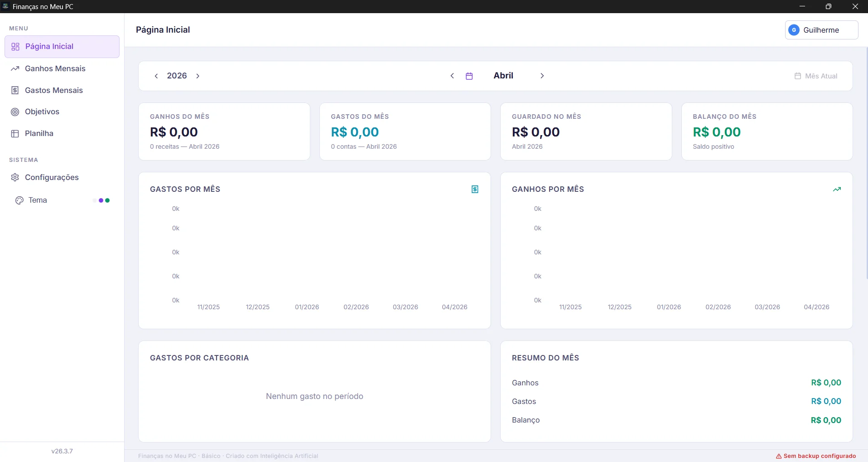868x462 pixels.
Task: Jump to Mês Atual
Action: [816, 76]
